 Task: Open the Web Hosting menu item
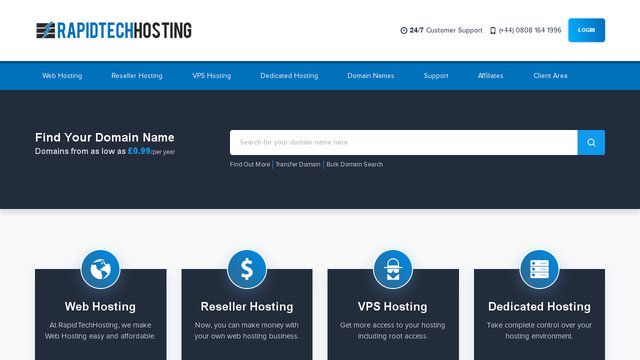click(x=62, y=76)
